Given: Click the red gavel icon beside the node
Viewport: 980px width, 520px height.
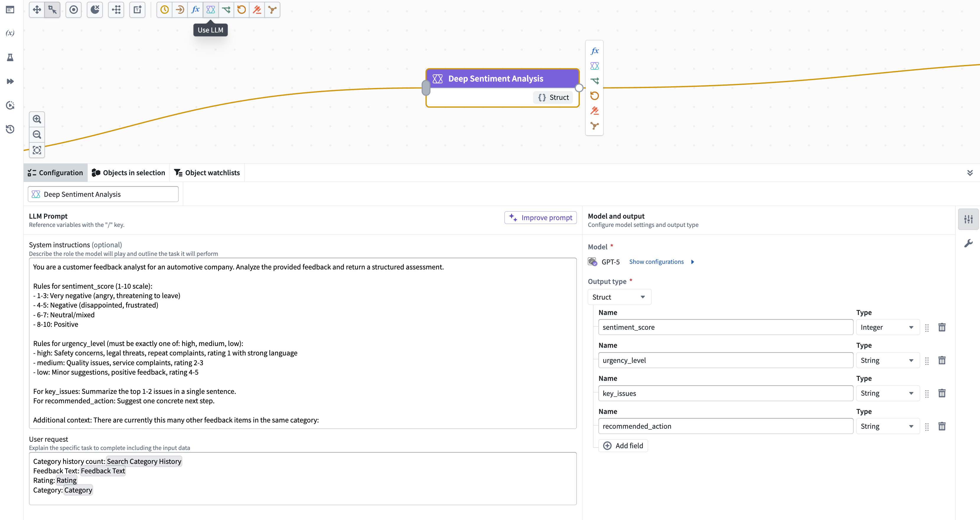Looking at the screenshot, I should 595,111.
